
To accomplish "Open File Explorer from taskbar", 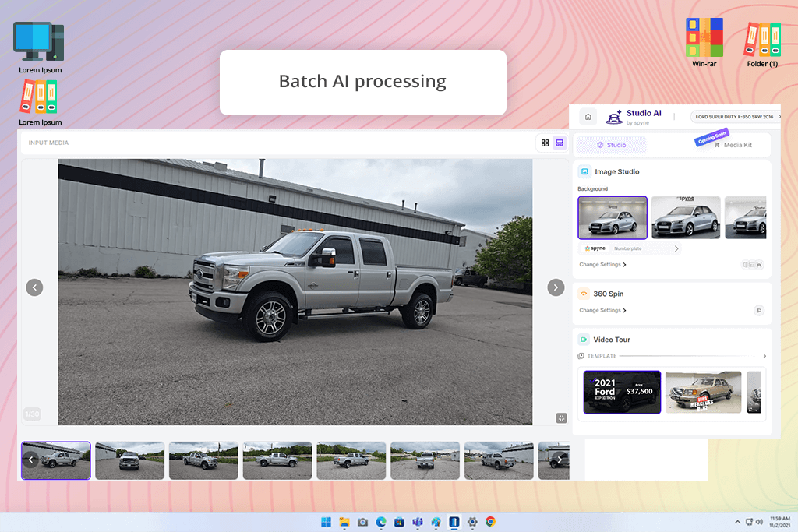I will [x=344, y=522].
